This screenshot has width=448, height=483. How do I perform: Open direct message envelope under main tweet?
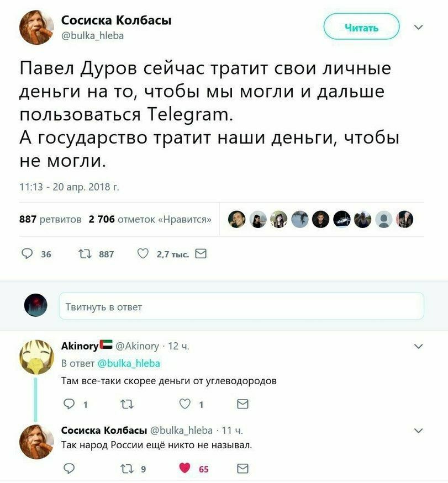pos(201,254)
